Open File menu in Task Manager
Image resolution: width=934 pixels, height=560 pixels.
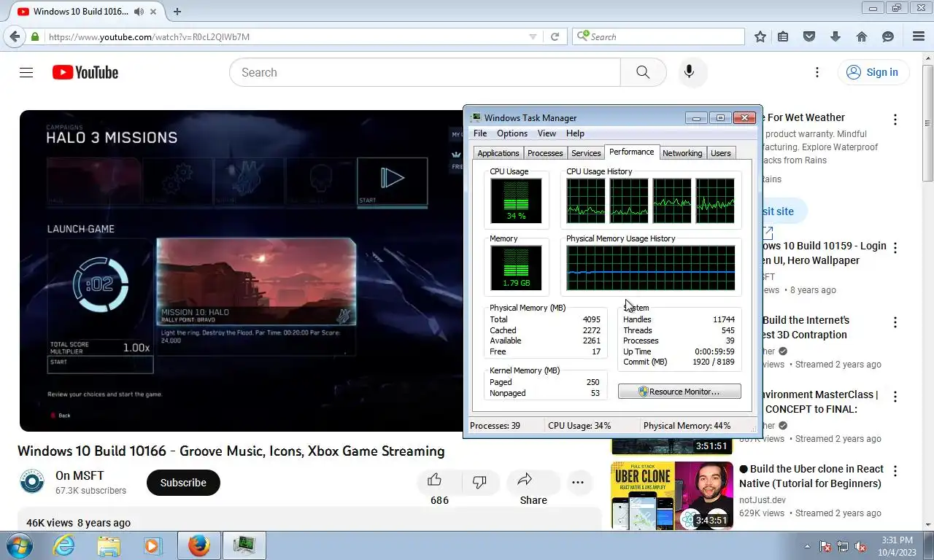coord(480,133)
